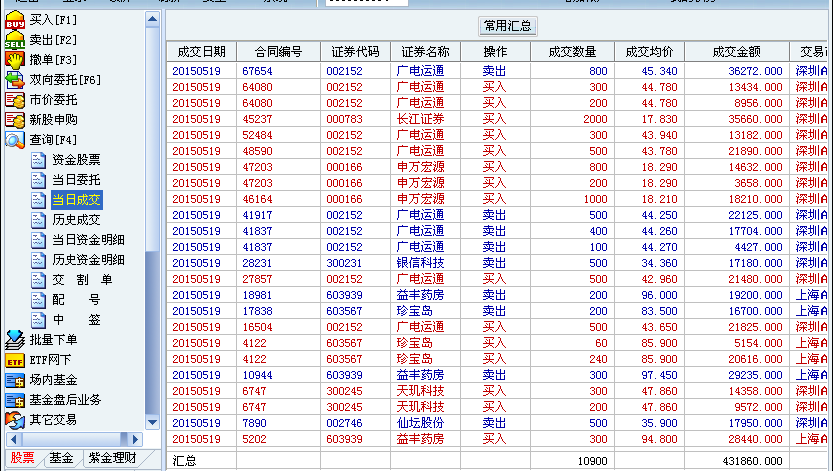Select the 撤单[F3] hand icon

[14, 60]
